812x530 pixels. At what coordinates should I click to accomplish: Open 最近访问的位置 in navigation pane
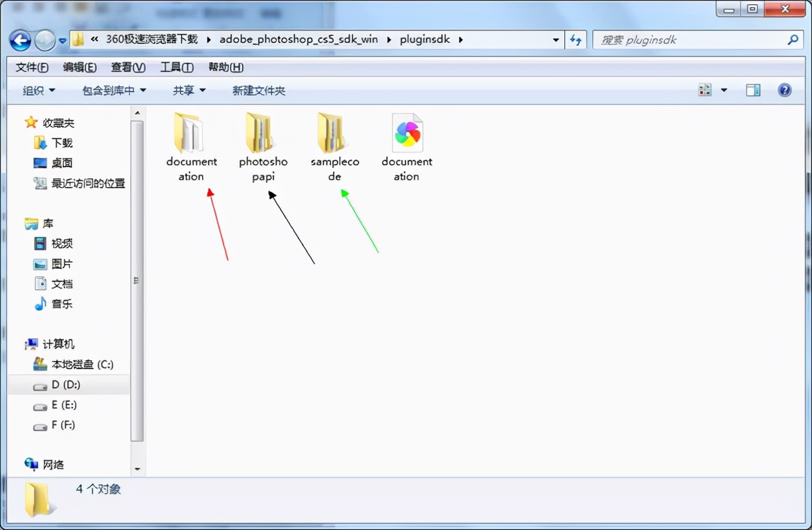pyautogui.click(x=80, y=183)
